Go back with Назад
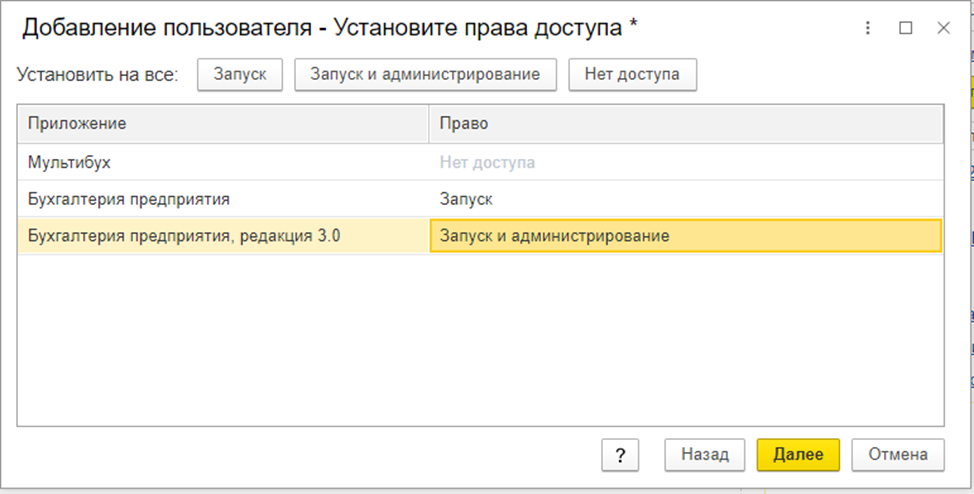 point(704,455)
